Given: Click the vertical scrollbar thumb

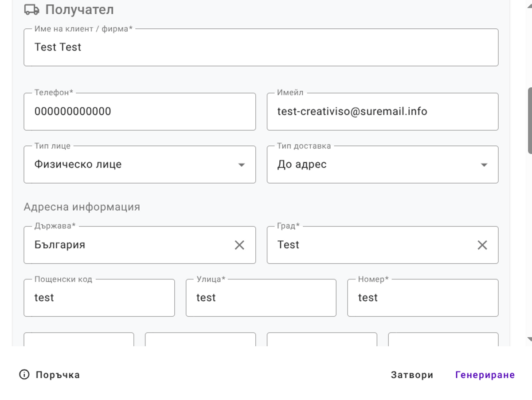Looking at the screenshot, I should tap(529, 121).
